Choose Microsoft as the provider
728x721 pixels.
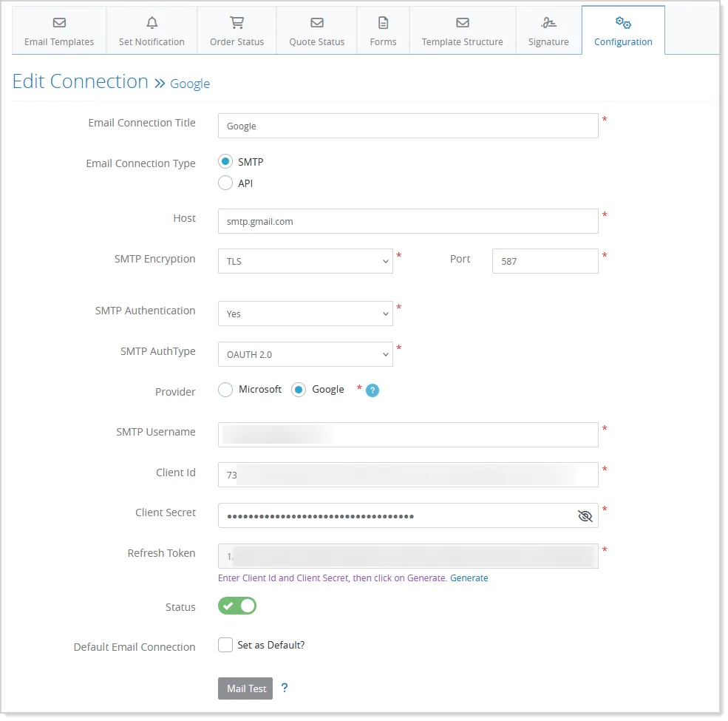[x=225, y=389]
